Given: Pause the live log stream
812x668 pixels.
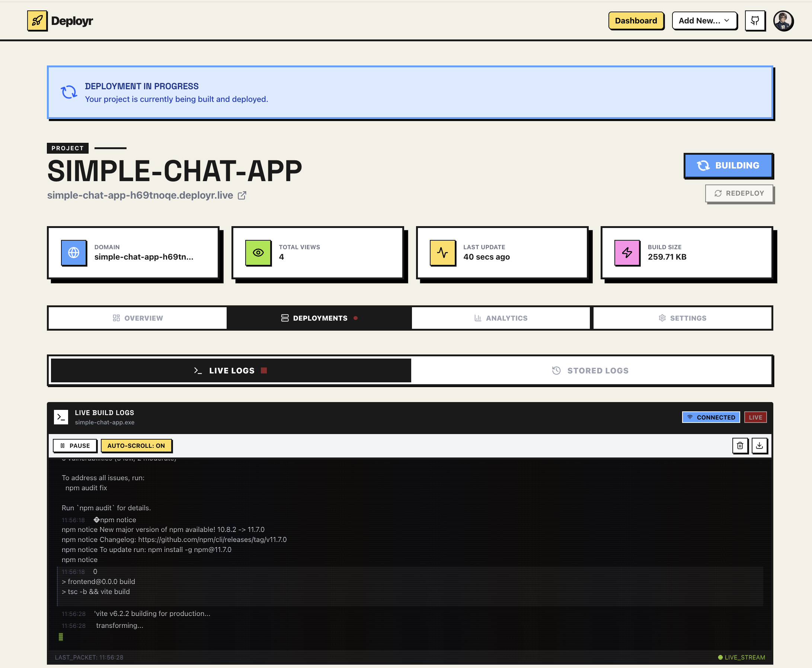Looking at the screenshot, I should (75, 446).
